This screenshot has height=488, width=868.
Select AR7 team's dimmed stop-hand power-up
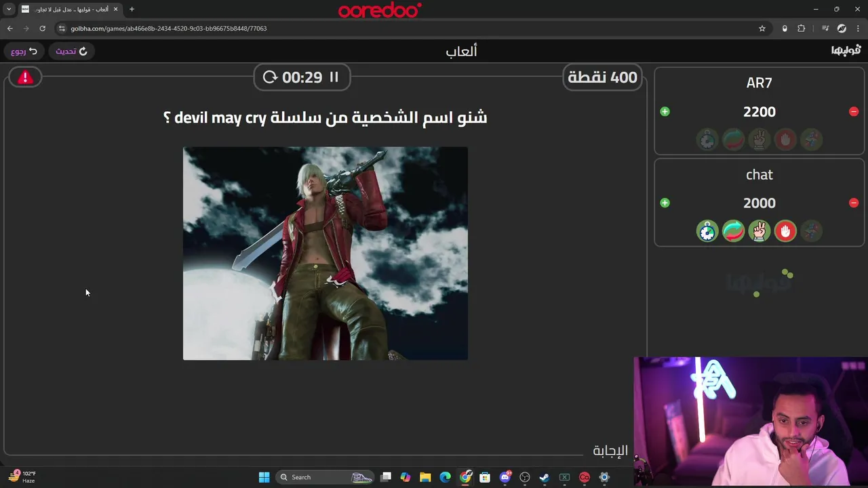(785, 140)
